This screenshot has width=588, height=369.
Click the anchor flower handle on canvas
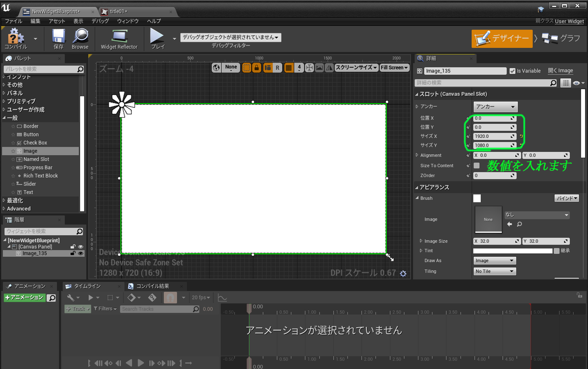click(121, 104)
